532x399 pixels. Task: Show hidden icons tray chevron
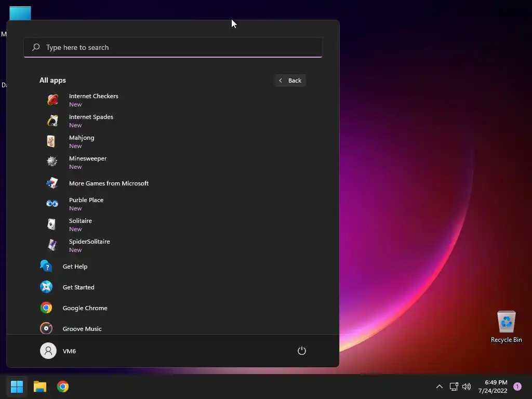[x=440, y=387]
